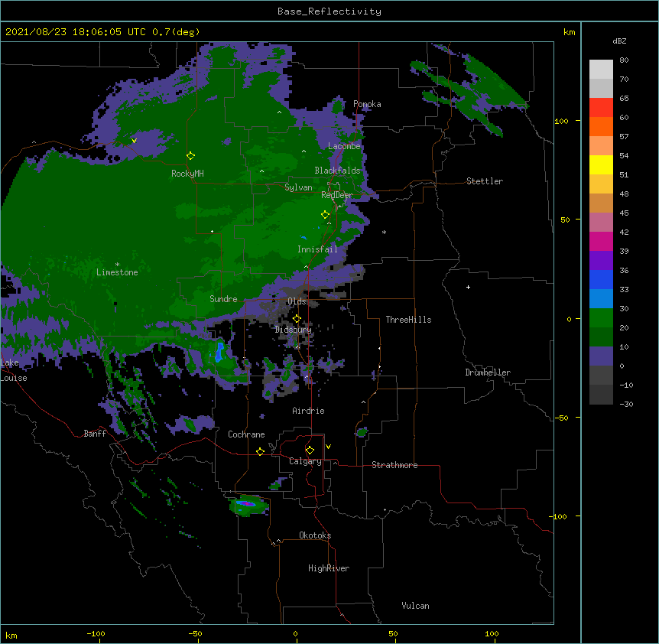This screenshot has height=644, width=659.
Task: Click the red 60 dBZ legend swatch
Action: [601, 108]
